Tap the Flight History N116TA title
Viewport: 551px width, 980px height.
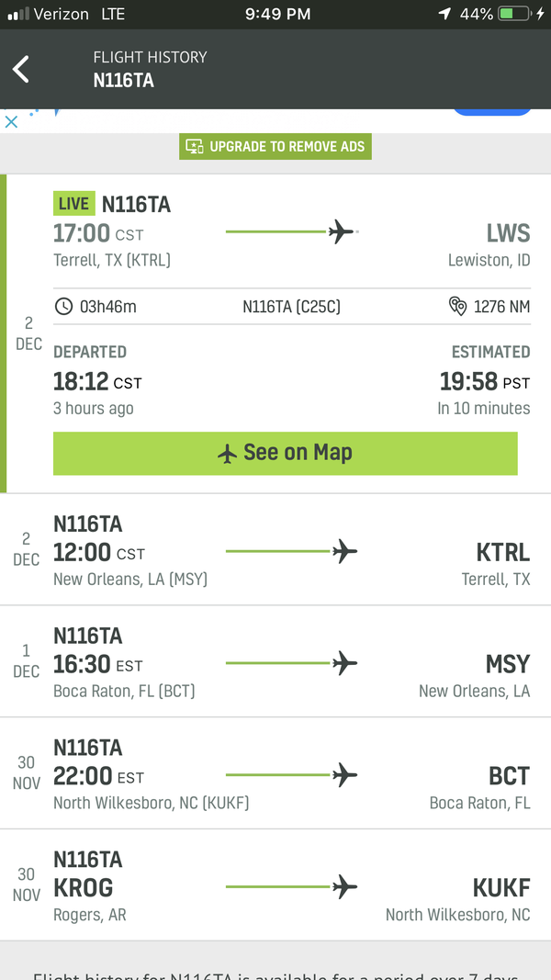click(x=150, y=69)
